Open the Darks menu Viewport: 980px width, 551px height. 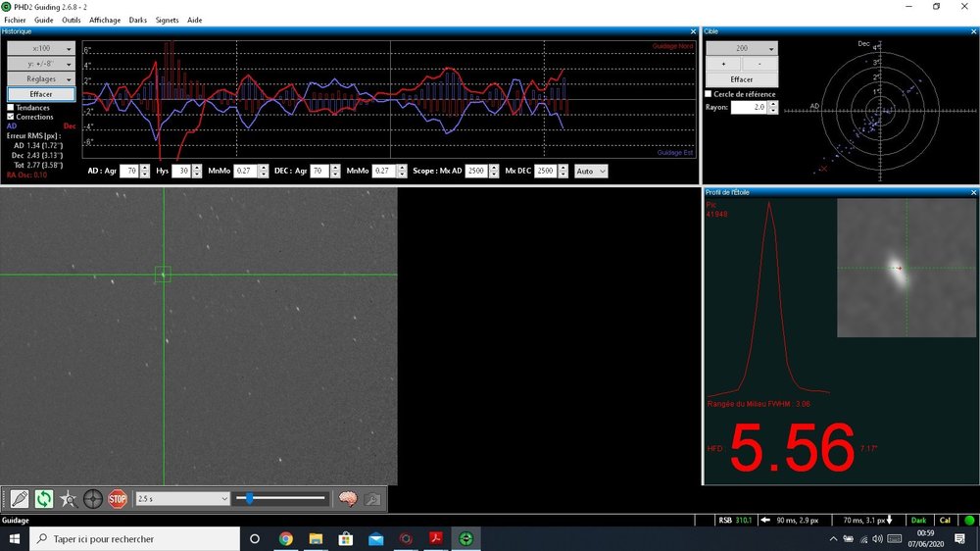137,20
